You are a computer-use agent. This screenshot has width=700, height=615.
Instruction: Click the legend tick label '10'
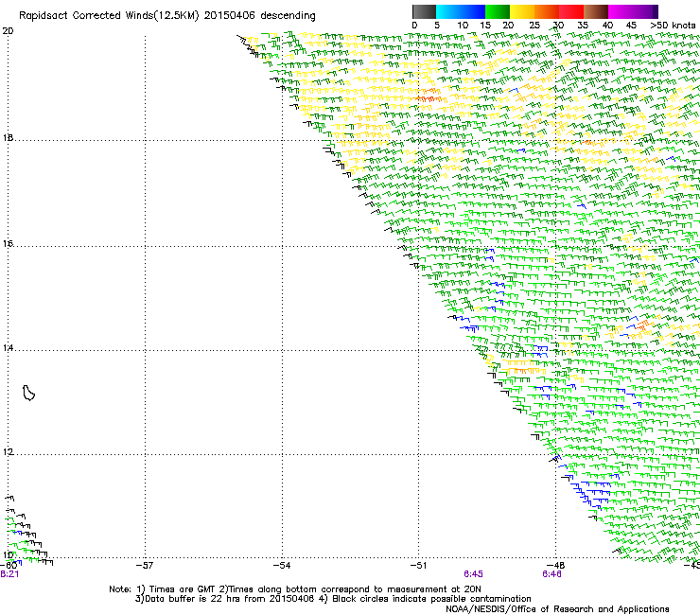463,26
